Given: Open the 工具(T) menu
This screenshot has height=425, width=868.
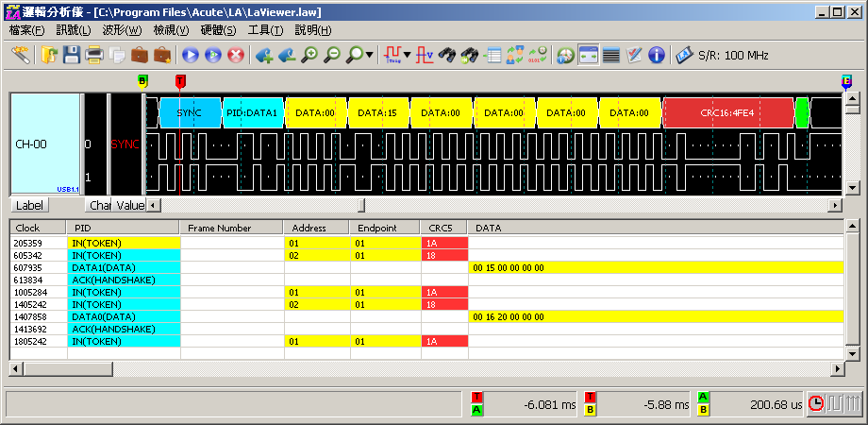Looking at the screenshot, I should (x=265, y=30).
